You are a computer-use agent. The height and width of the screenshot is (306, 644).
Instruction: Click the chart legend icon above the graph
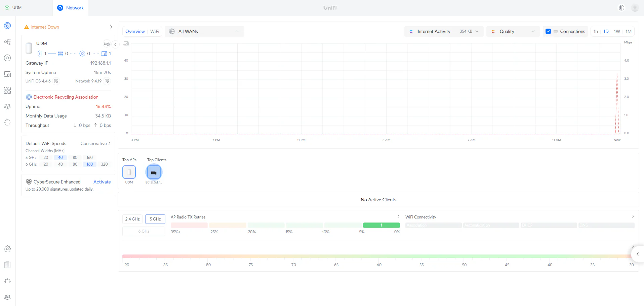[x=126, y=43]
